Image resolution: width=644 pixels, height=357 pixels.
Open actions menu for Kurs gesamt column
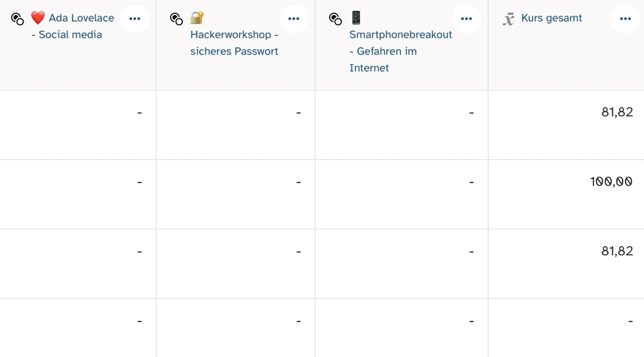point(625,19)
